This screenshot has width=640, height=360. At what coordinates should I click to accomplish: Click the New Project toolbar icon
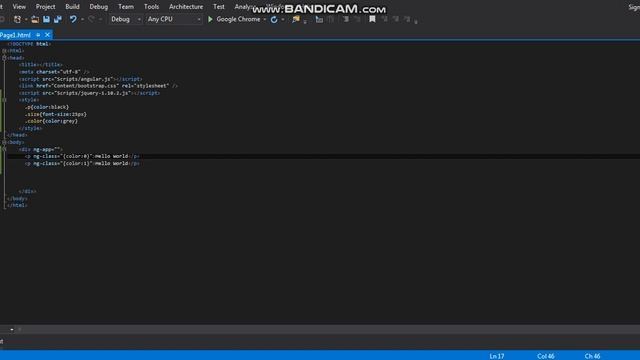17,19
